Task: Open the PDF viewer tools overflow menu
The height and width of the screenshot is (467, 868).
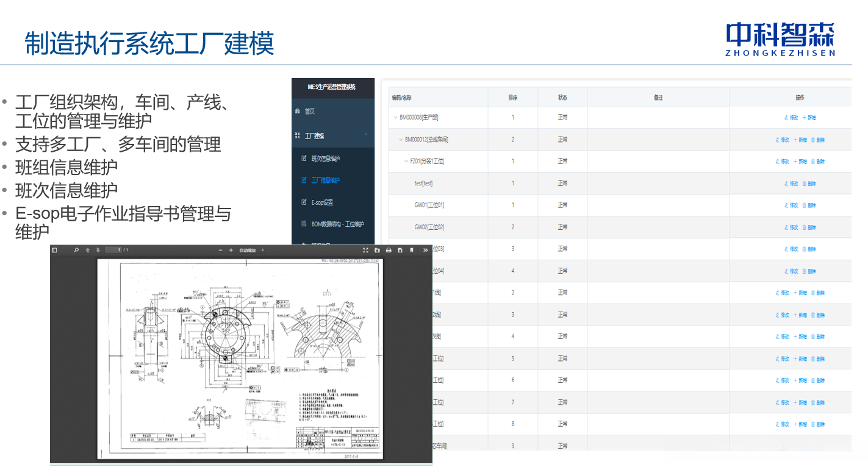Action: tap(425, 250)
